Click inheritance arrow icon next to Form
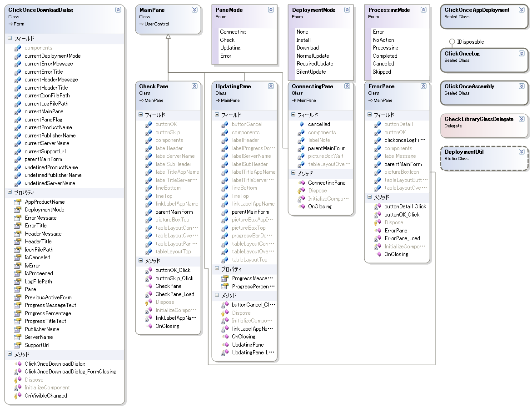532x408 pixels. (10, 24)
